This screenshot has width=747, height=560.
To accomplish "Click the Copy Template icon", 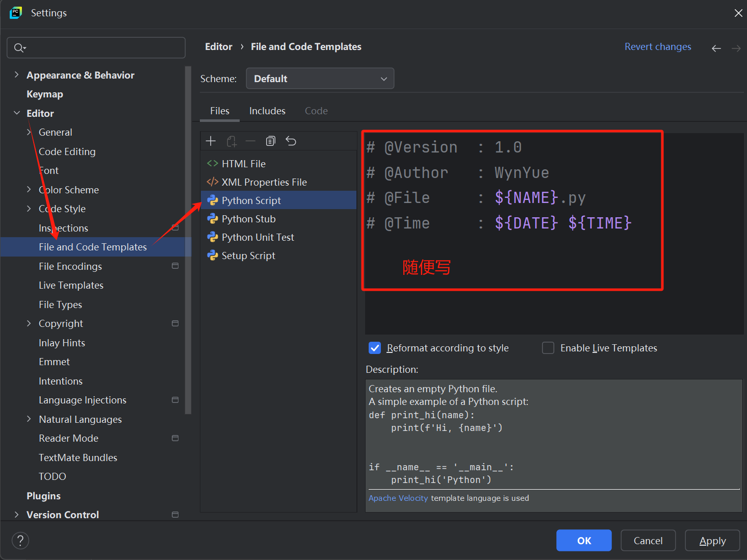I will click(271, 141).
